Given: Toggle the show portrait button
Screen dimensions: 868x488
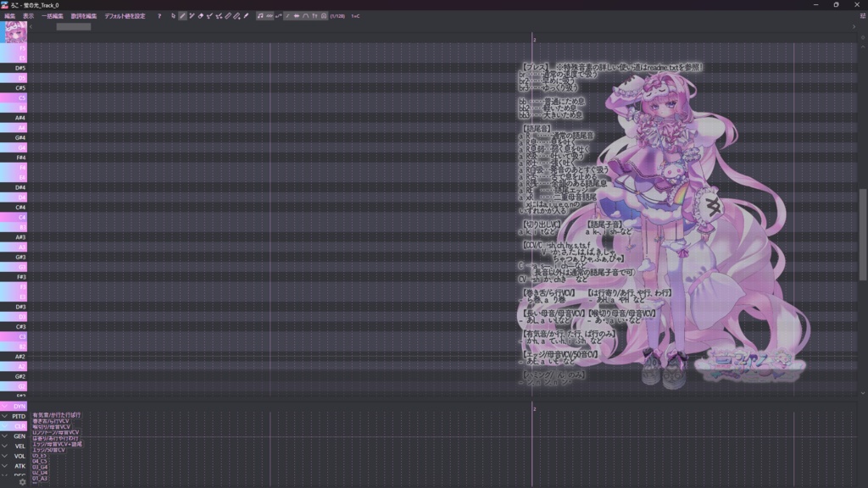Looking at the screenshot, I should coord(324,16).
